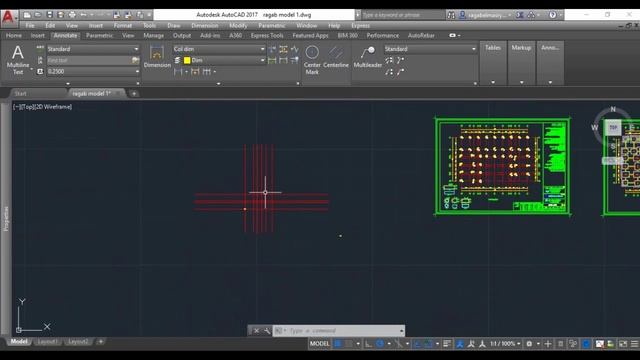The height and width of the screenshot is (360, 640).
Task: Toggle Ortho mode in status bar
Action: pyautogui.click(x=368, y=344)
